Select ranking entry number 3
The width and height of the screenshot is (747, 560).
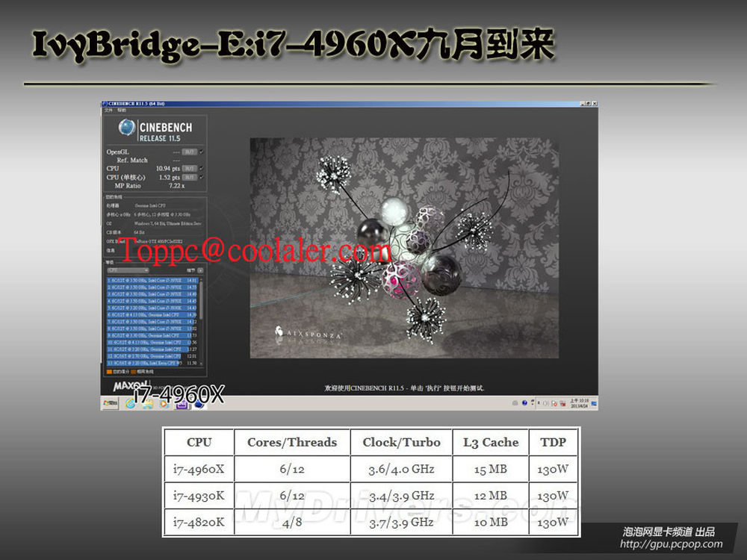[x=152, y=294]
